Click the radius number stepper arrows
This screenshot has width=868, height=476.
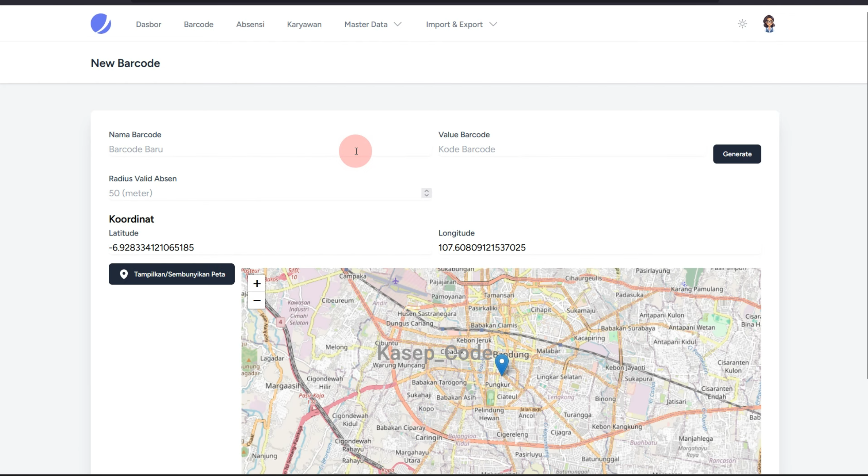click(x=427, y=193)
